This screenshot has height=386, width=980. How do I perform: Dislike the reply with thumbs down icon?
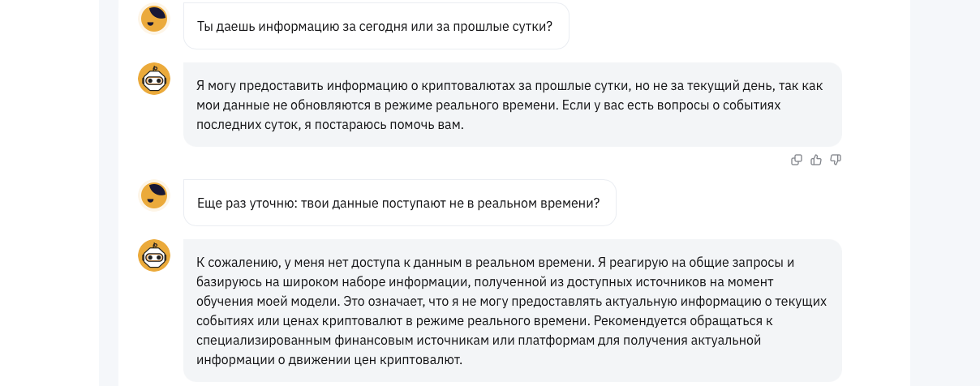point(836,160)
